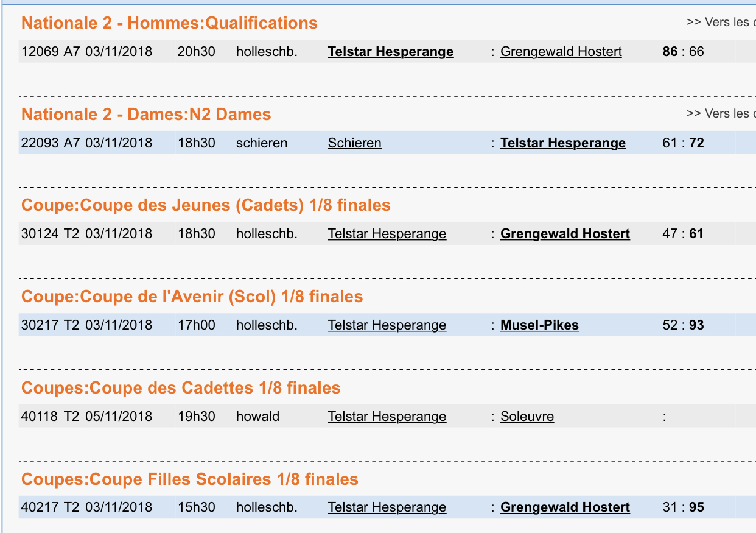Click the Coupe des Jeunes Cadets 1/8 finales heading

(x=205, y=205)
